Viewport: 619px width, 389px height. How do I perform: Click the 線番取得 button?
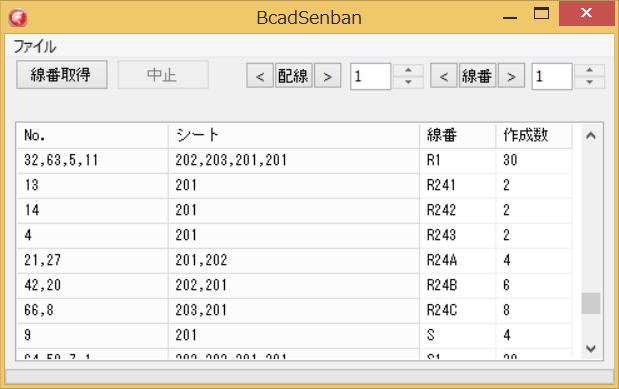click(62, 75)
